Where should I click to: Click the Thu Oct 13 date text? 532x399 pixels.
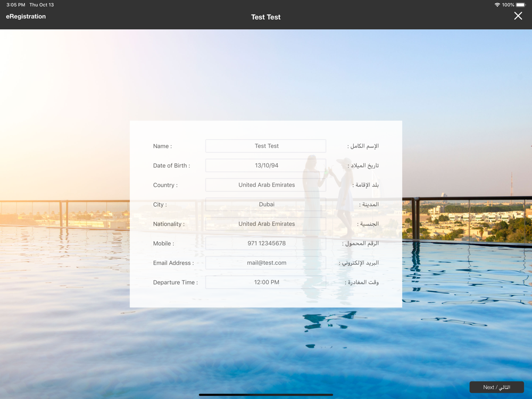point(41,5)
